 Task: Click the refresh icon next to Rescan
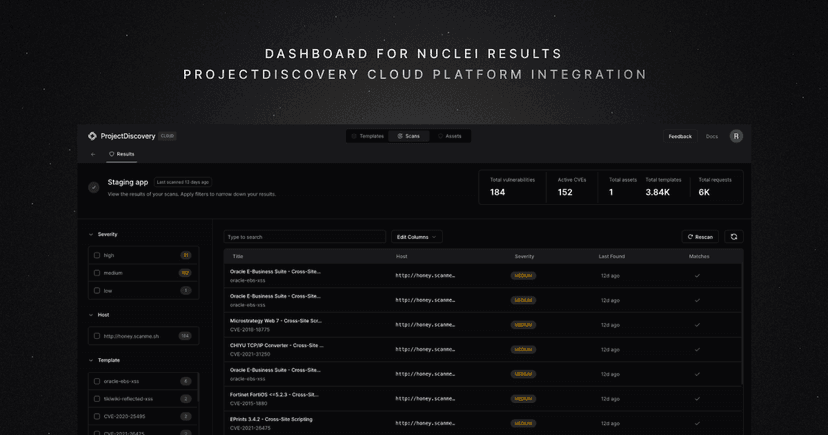734,237
